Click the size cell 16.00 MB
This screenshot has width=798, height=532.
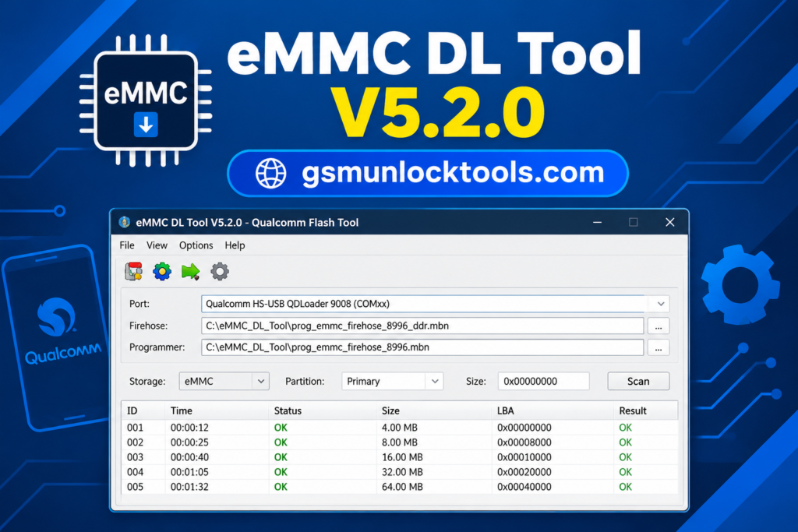pyautogui.click(x=402, y=456)
